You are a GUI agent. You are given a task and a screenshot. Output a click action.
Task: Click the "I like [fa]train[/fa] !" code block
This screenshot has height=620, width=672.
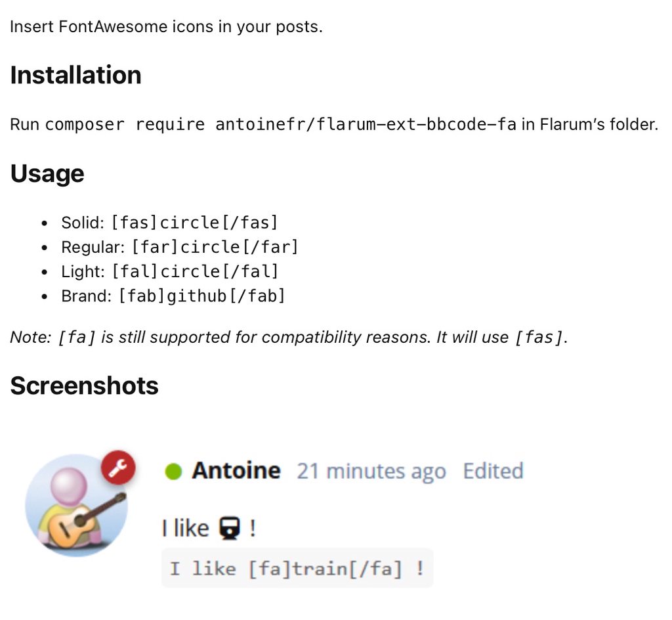pyautogui.click(x=297, y=568)
